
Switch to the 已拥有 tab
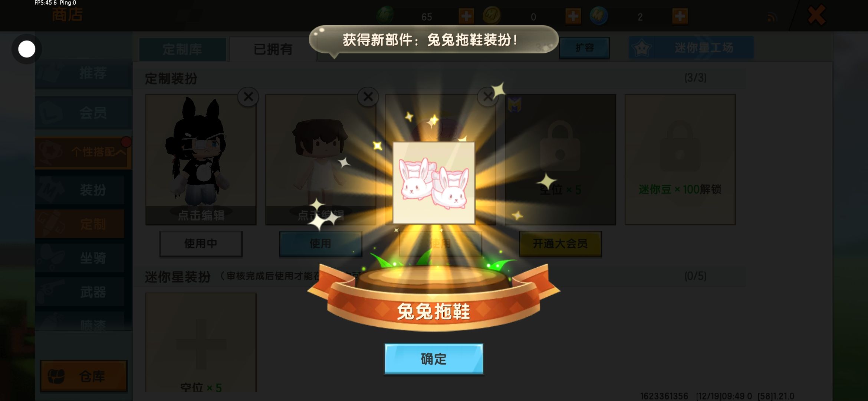coord(273,49)
